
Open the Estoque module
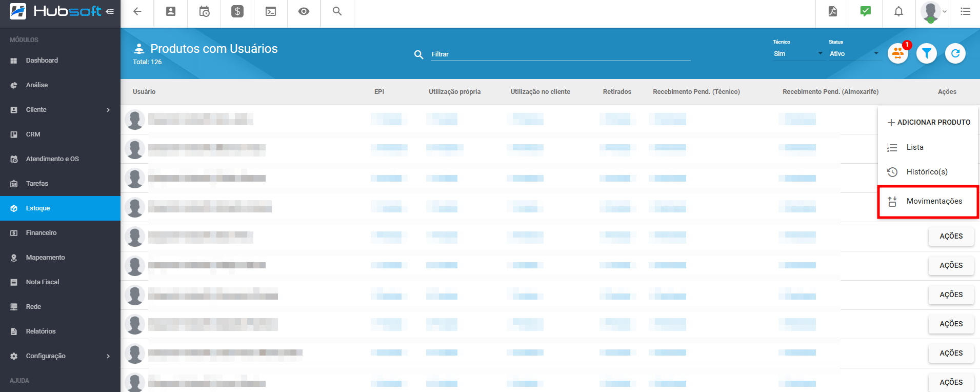(x=60, y=208)
